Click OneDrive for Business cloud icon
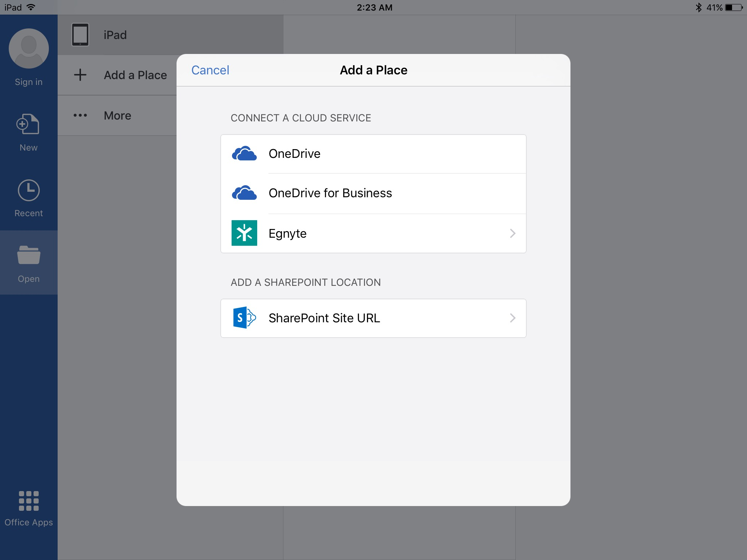 244,193
